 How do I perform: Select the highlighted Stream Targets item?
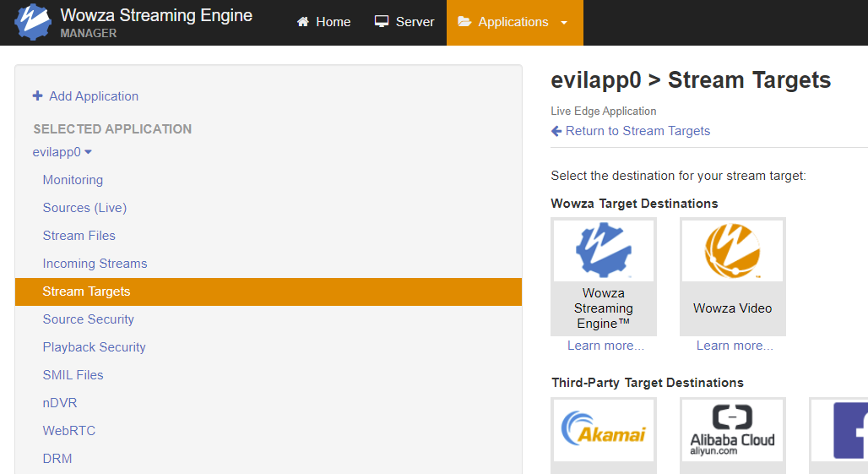(269, 291)
